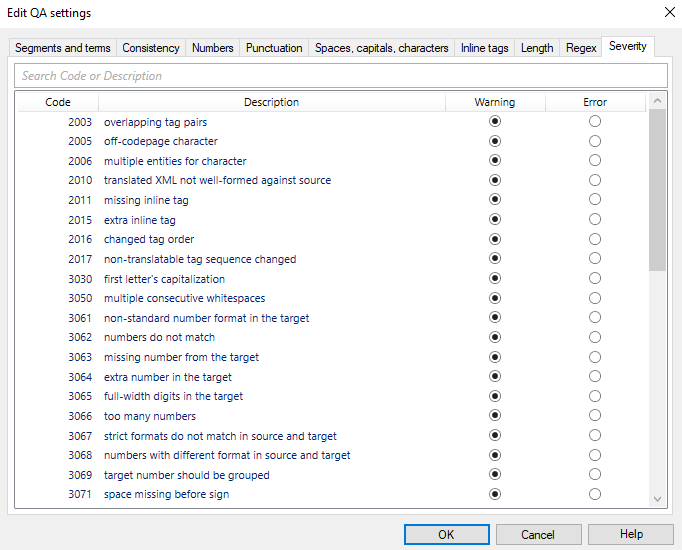
Task: Select Warning radio for 2003 overlapping tag pairs
Action: point(495,121)
